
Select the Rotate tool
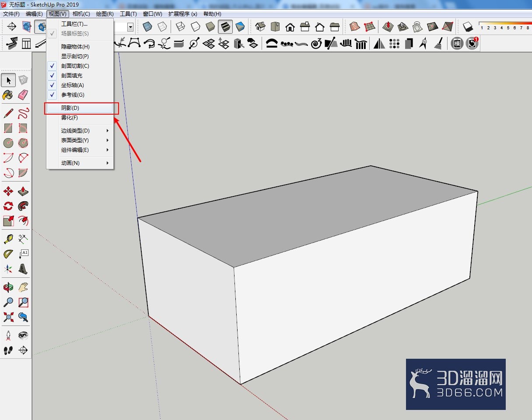point(8,206)
